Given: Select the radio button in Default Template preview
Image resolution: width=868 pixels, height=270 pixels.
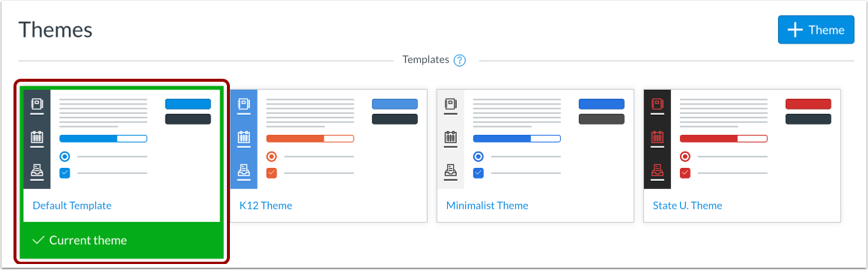Looking at the screenshot, I should pos(64,157).
